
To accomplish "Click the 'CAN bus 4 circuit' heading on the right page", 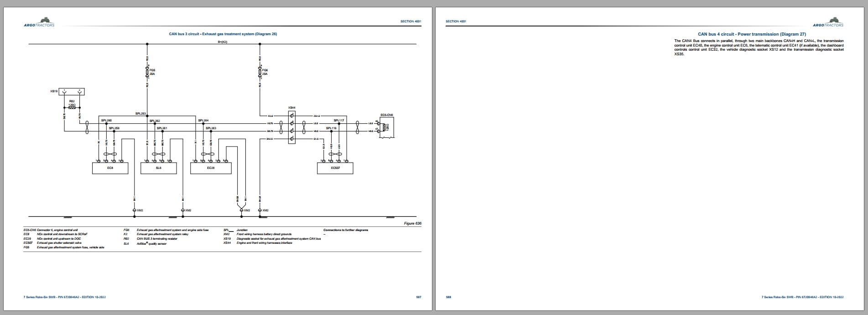I will tap(752, 34).
